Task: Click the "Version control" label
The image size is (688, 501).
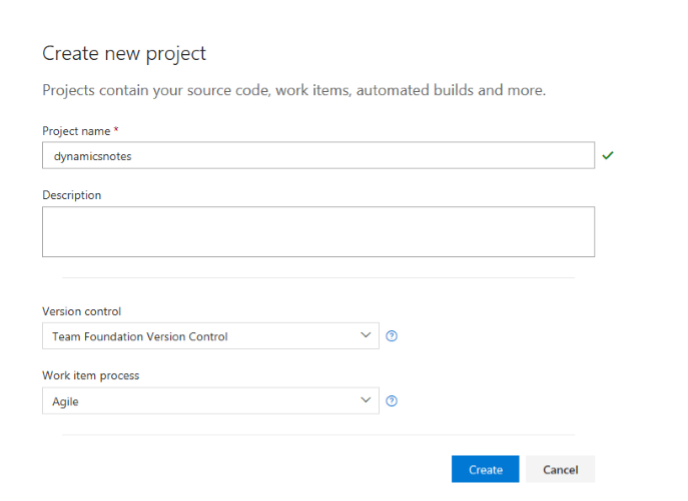Action: pos(82,311)
